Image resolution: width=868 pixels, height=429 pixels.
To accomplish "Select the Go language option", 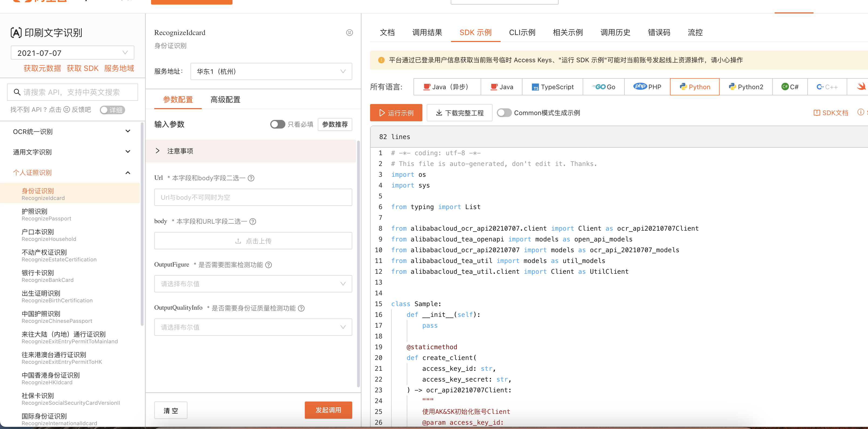I will click(603, 87).
